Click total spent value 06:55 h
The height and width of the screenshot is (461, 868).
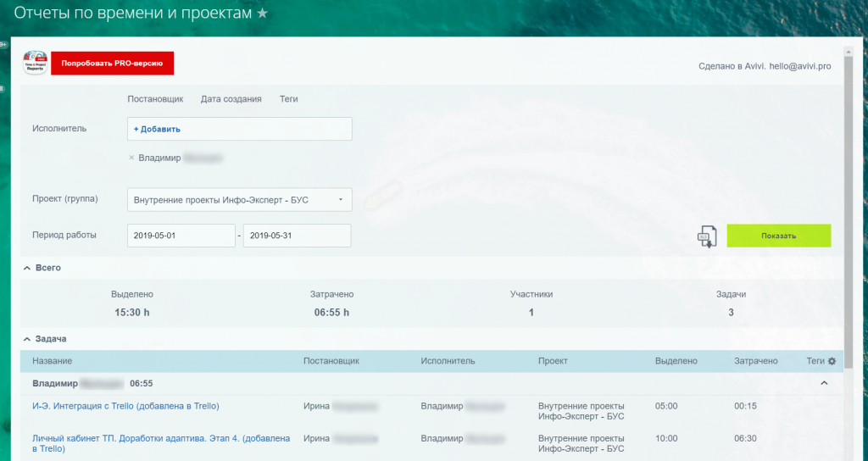coord(331,313)
